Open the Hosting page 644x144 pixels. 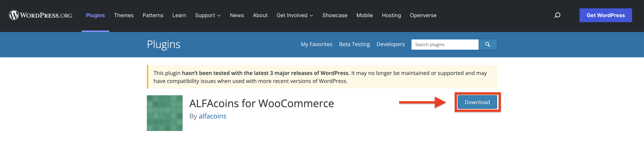391,15
